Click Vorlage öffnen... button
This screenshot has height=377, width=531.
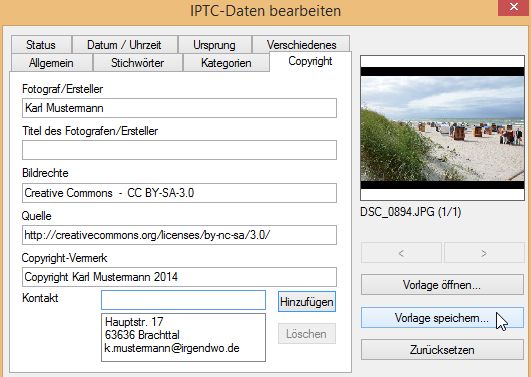click(442, 285)
